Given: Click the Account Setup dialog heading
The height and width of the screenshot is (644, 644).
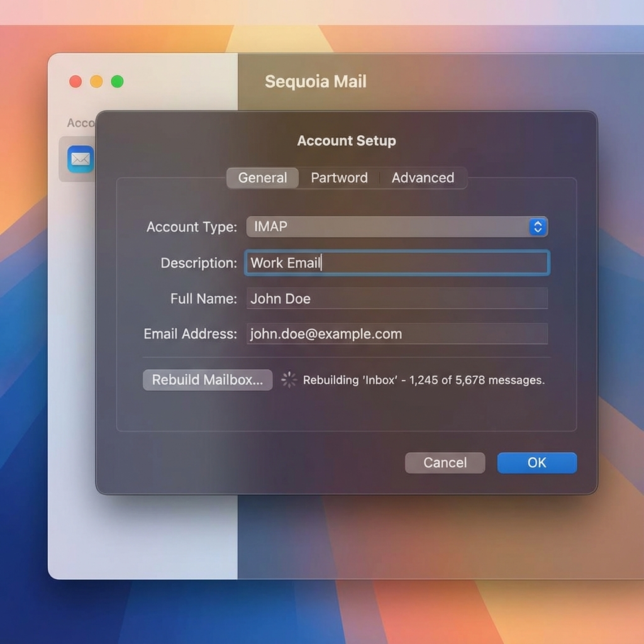Looking at the screenshot, I should coord(347,141).
